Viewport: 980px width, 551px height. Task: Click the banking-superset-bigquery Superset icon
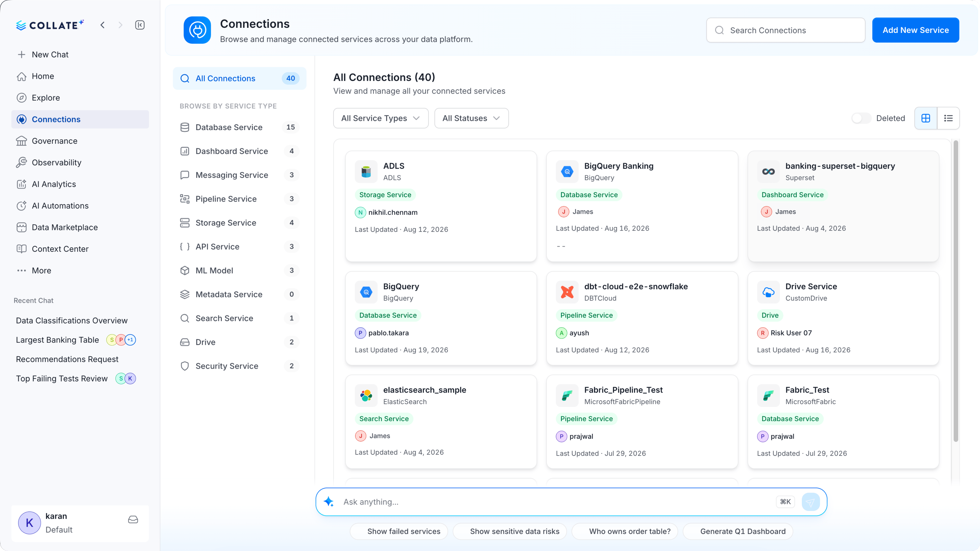point(768,171)
